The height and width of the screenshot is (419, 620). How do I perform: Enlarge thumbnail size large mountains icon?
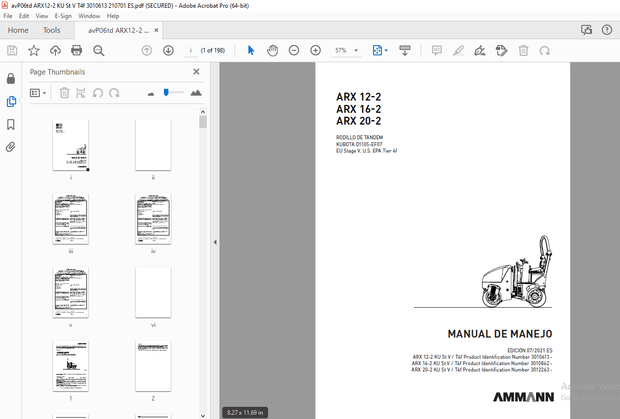tap(196, 93)
